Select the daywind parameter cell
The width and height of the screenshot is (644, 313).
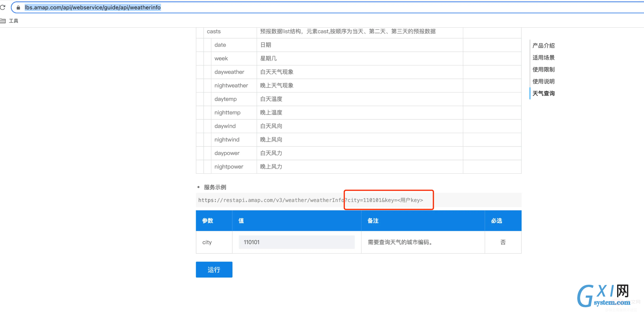click(234, 126)
